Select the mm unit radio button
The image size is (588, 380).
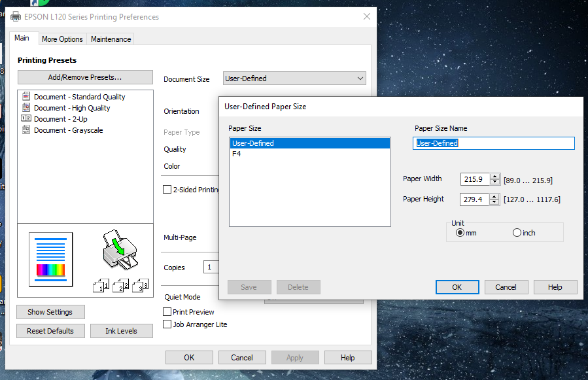point(460,233)
